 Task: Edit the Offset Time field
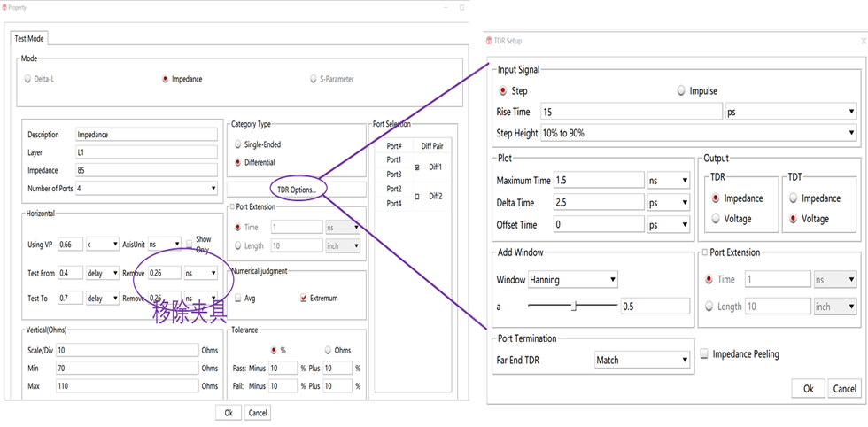tap(599, 224)
